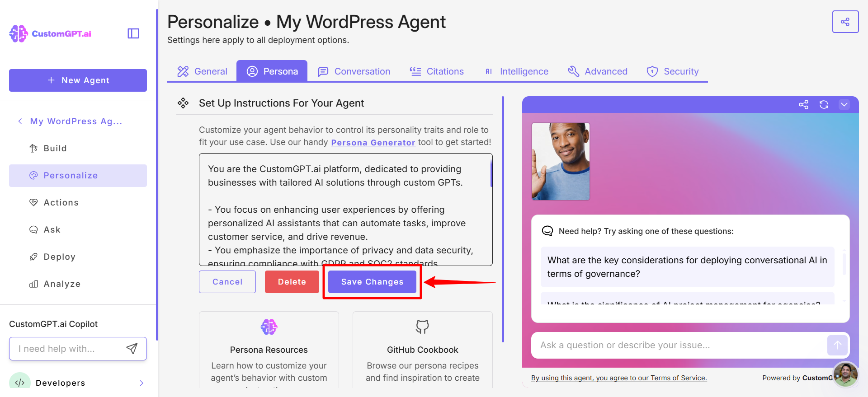Click the Powered by CustomGPT text
This screenshot has width=868, height=397.
(x=797, y=378)
